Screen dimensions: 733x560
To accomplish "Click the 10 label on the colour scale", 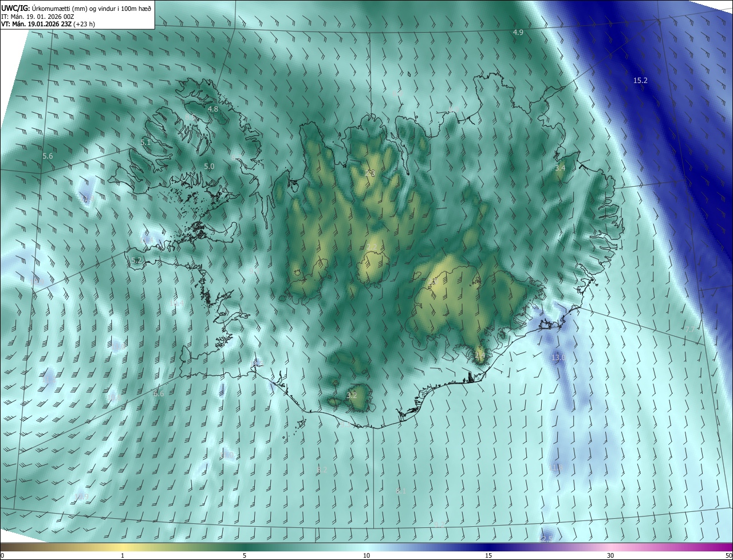I will pos(366,555).
